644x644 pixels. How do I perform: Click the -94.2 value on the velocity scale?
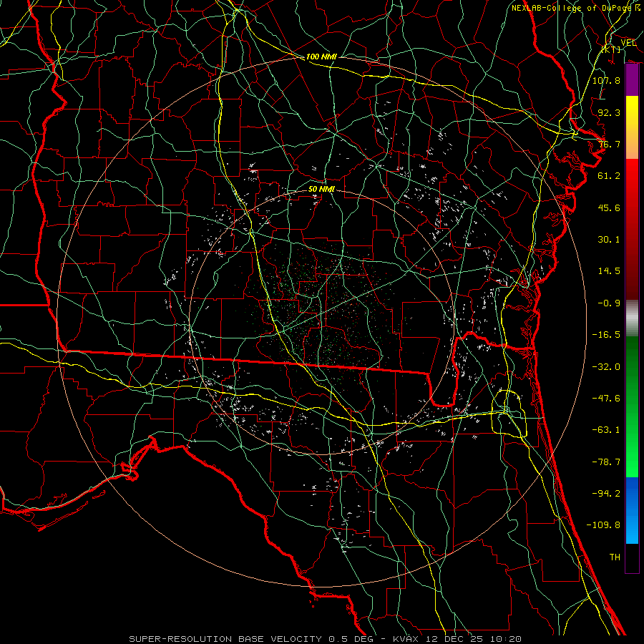(x=606, y=494)
